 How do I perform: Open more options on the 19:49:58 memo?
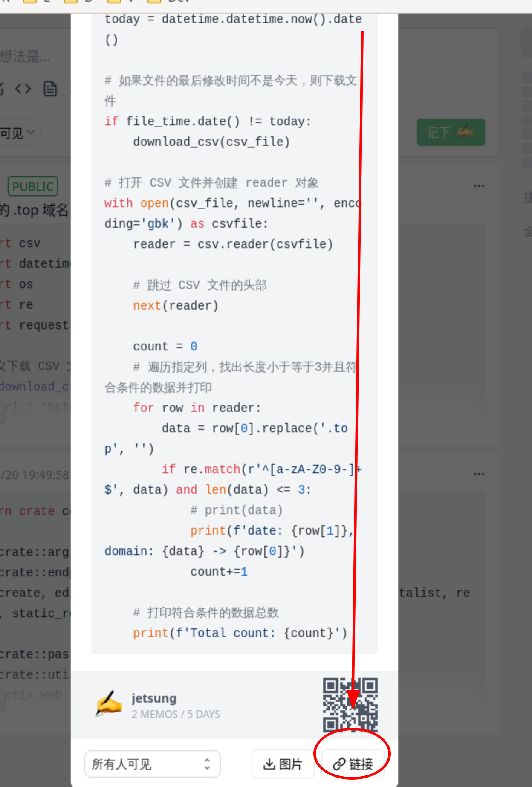coord(479,474)
